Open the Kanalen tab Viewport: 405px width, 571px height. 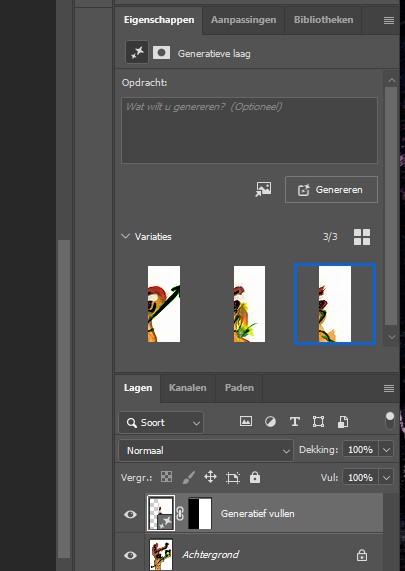point(188,388)
